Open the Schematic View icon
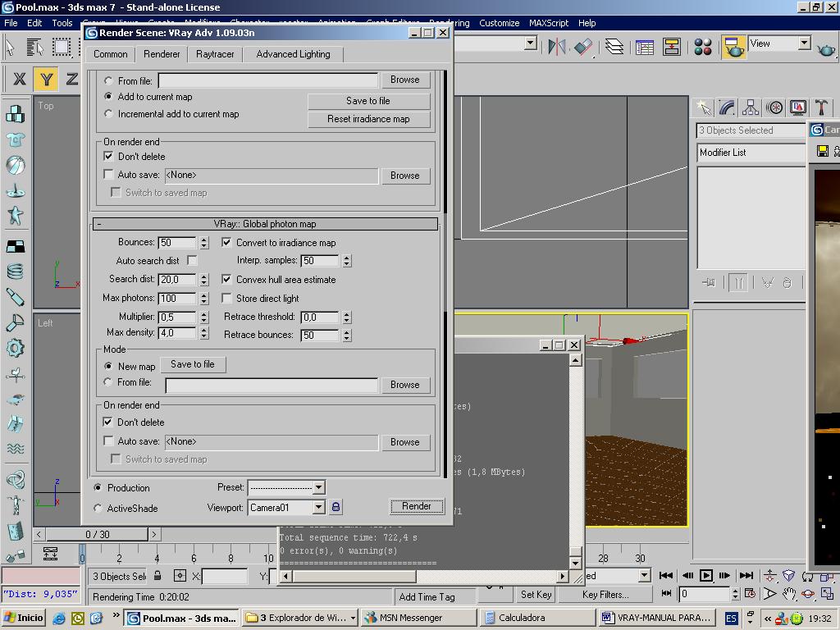Viewport: 840px width, 630px height. (x=671, y=47)
